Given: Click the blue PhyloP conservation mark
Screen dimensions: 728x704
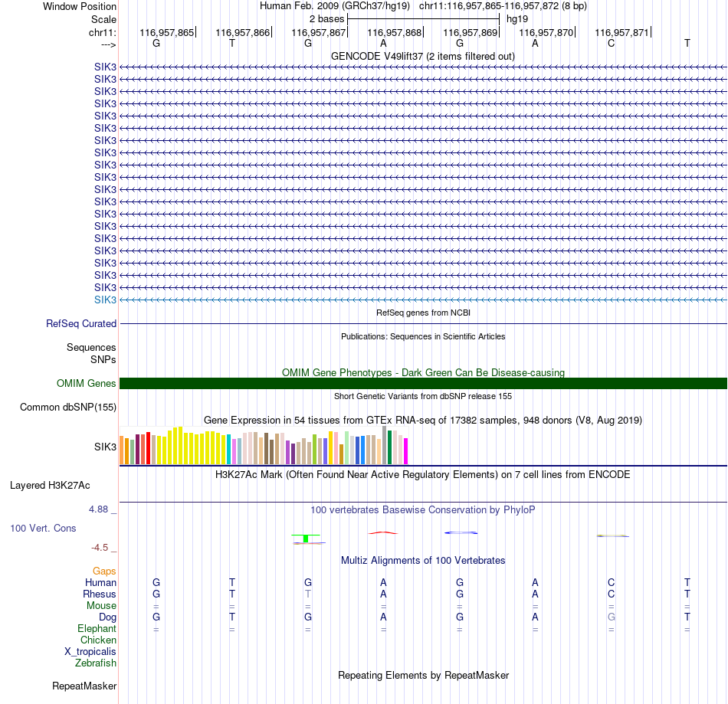Looking at the screenshot, I should tap(461, 532).
